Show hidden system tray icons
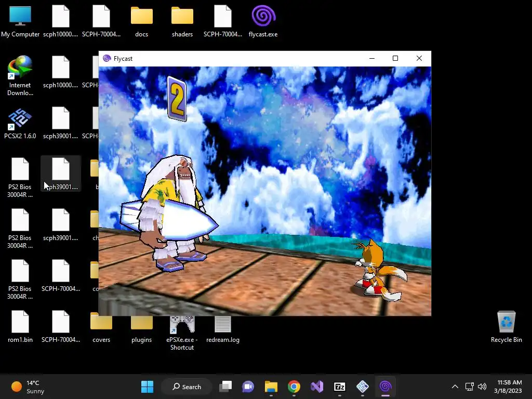 455,387
